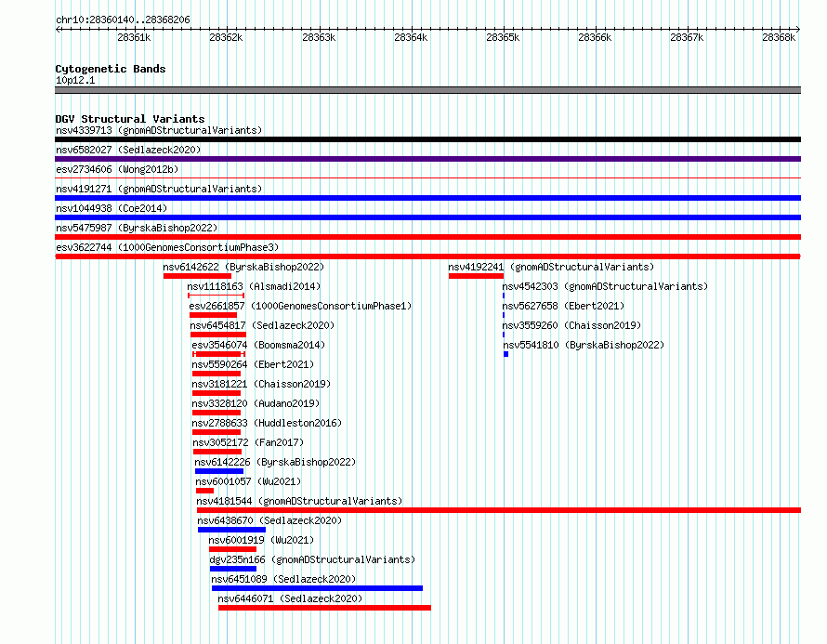Select the purple nsv6582027 variant bar
The height and width of the screenshot is (644, 827).
click(427, 159)
